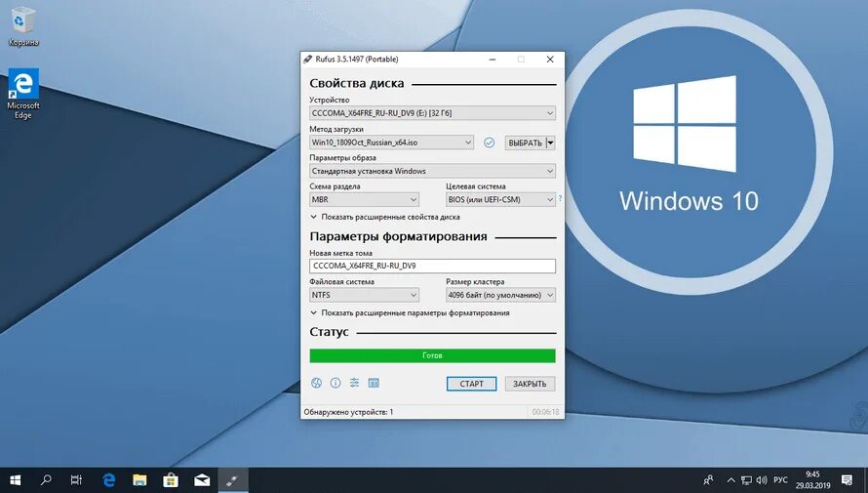Show hidden tray icons chevron
This screenshot has width=868, height=493.
(x=730, y=480)
